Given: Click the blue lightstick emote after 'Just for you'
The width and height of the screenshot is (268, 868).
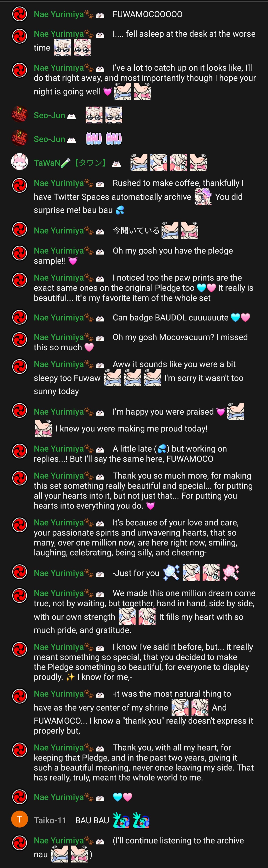Looking at the screenshot, I should pyautogui.click(x=171, y=573).
